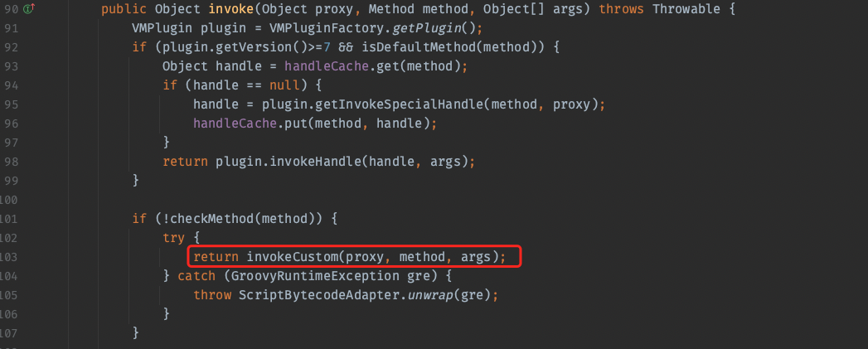Click line number 92 in the gutter
868x349 pixels.
pos(10,47)
